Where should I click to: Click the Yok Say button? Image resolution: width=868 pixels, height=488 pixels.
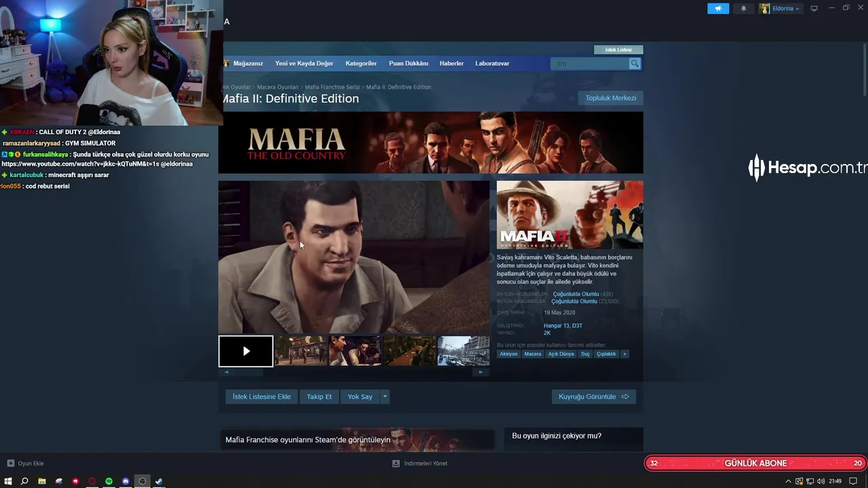coord(360,396)
